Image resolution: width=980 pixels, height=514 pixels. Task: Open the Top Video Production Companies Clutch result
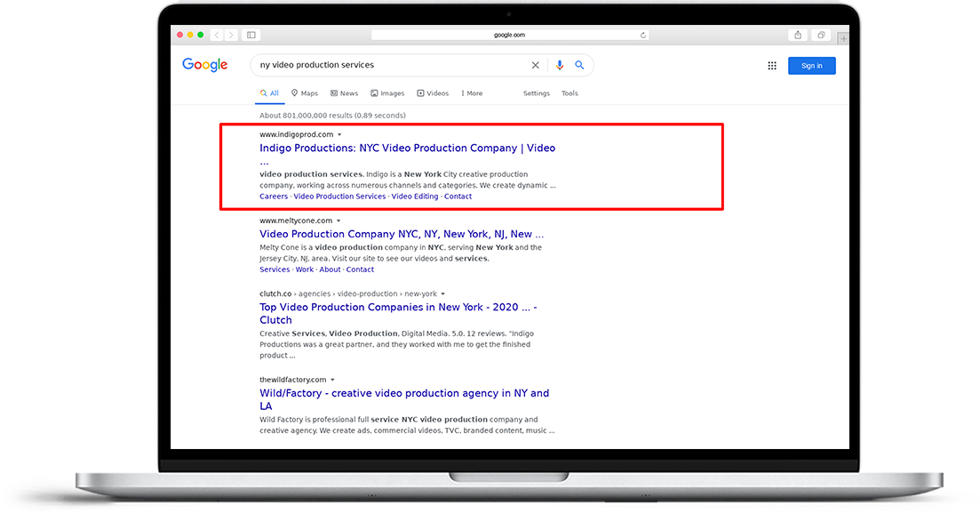(x=398, y=313)
